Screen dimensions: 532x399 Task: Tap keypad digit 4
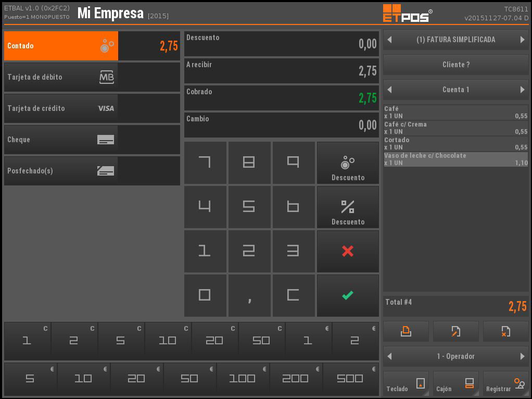point(205,207)
